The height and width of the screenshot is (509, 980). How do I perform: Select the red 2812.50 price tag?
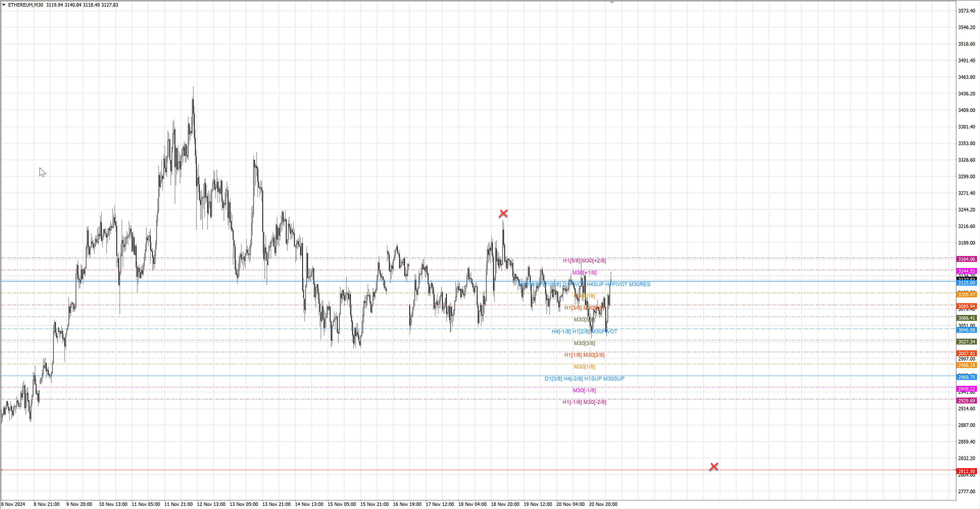[x=966, y=471]
